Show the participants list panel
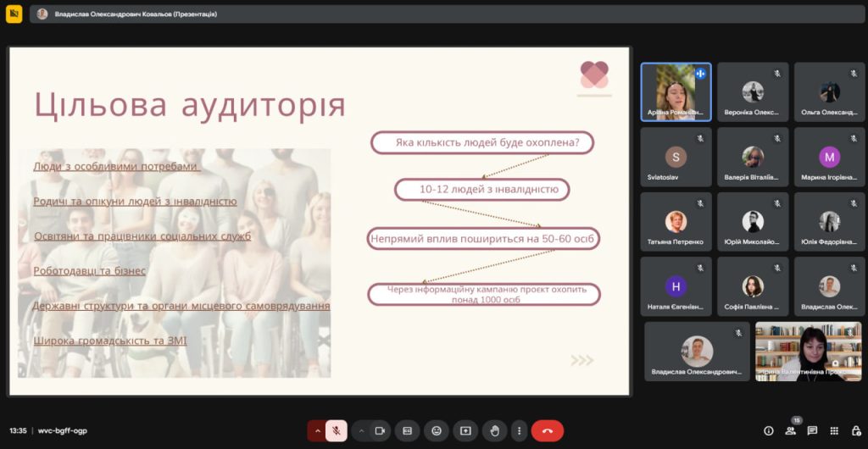The image size is (868, 449). tap(790, 430)
